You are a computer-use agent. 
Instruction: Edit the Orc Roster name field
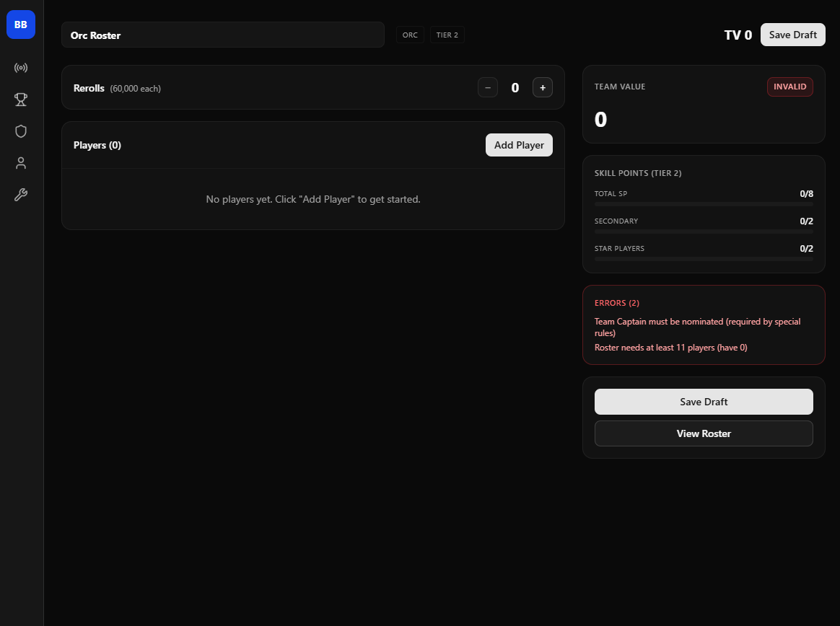point(222,35)
